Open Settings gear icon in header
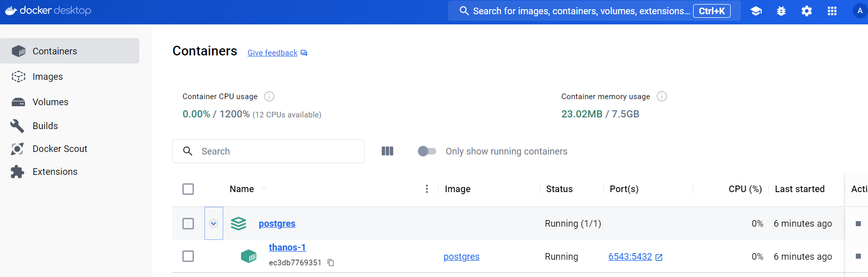Image resolution: width=868 pixels, height=277 pixels. click(x=806, y=11)
